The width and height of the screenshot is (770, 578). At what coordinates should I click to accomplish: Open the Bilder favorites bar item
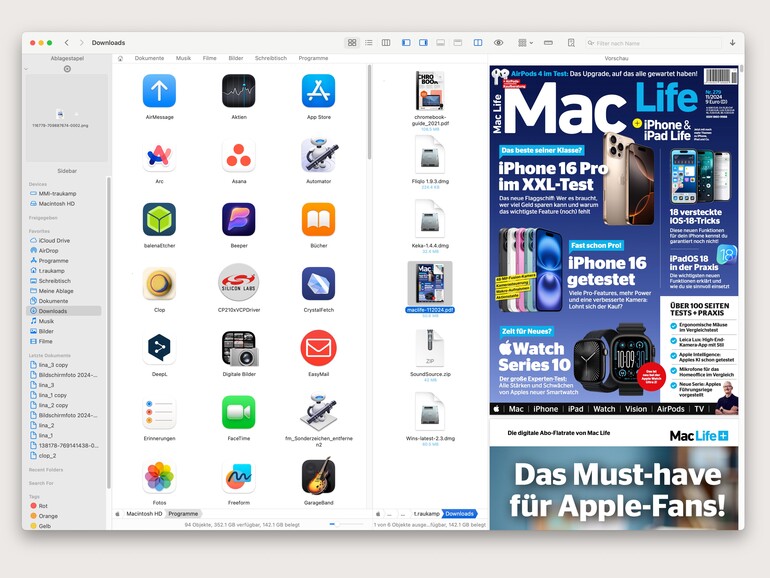pos(236,58)
